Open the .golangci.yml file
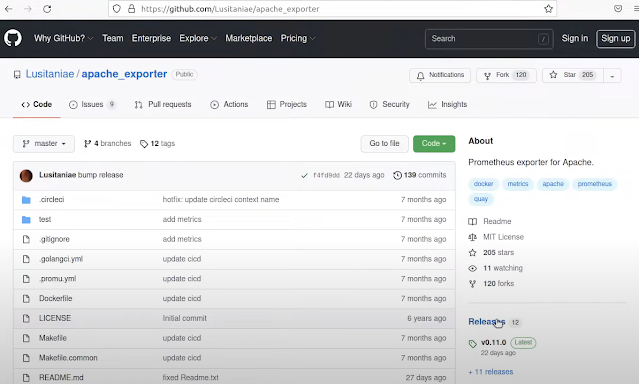The height and width of the screenshot is (384, 639). point(61,259)
